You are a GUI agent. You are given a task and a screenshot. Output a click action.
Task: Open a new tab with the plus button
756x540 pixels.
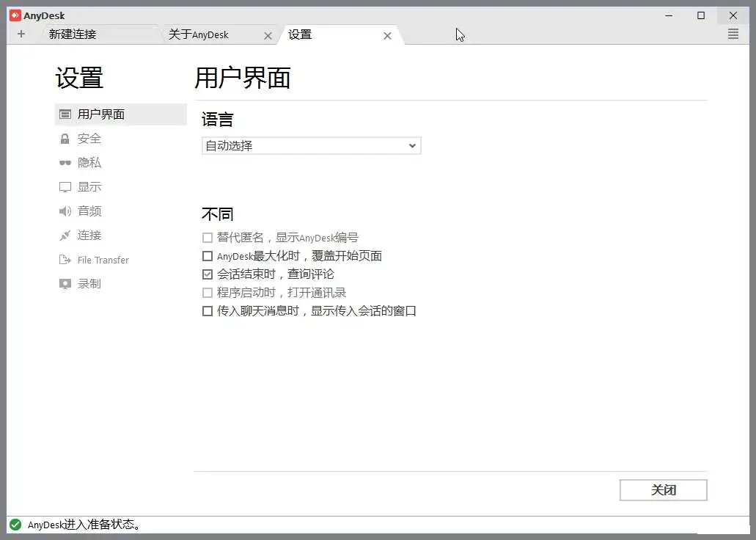click(x=21, y=34)
